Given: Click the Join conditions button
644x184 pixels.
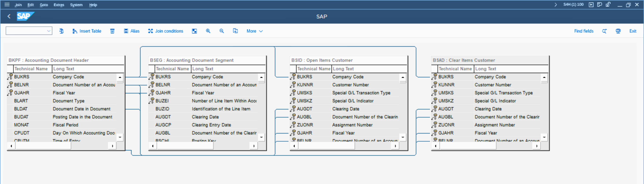Looking at the screenshot, I should pos(165,31).
